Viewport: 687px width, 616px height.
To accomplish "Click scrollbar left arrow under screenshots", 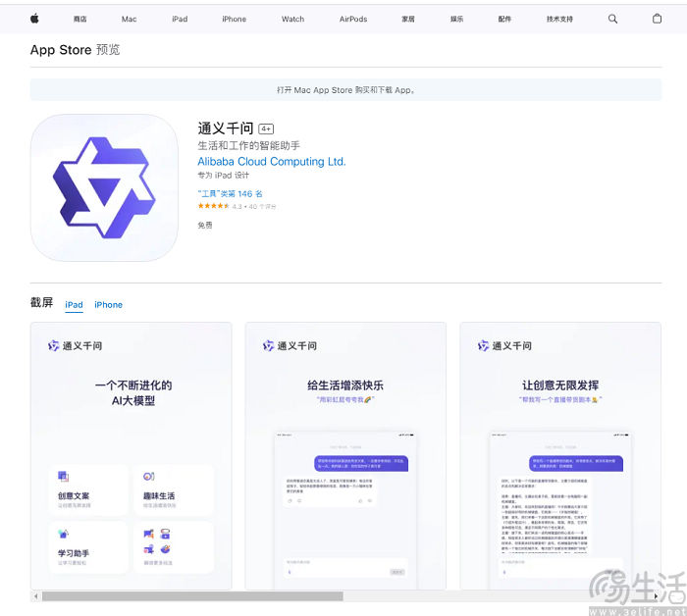I will 36,596.
